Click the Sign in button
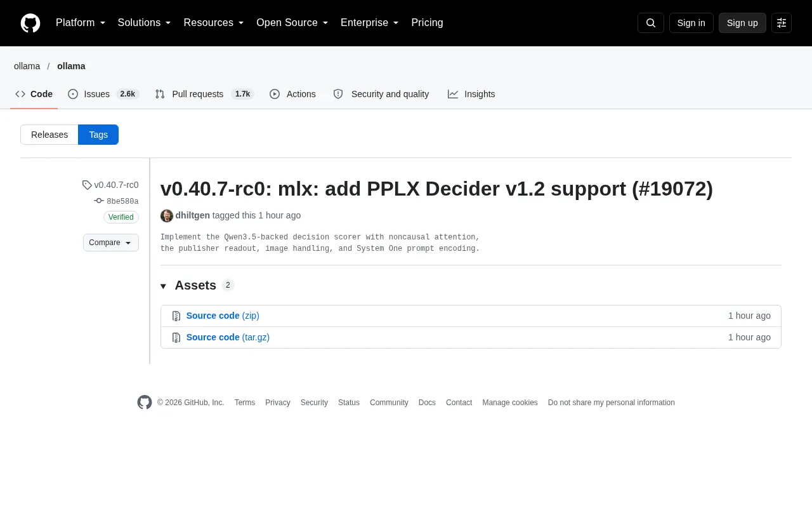Screen dimensions: 812x508 click(x=691, y=23)
